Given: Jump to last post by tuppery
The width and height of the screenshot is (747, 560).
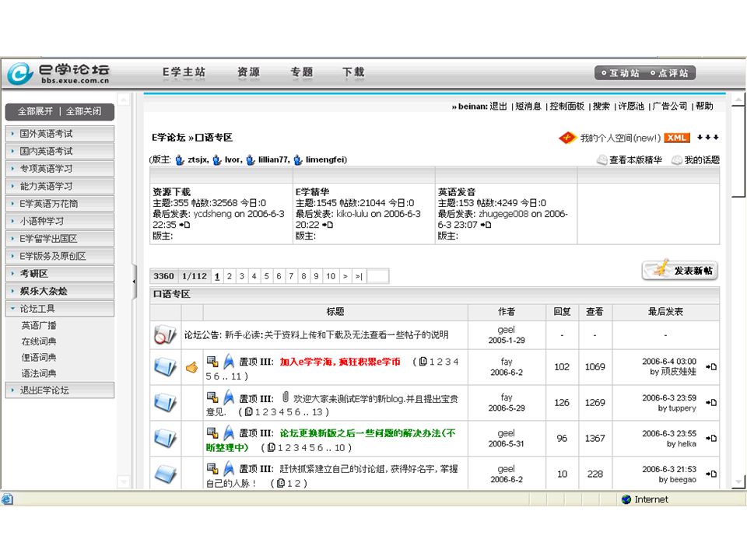Looking at the screenshot, I should [711, 402].
